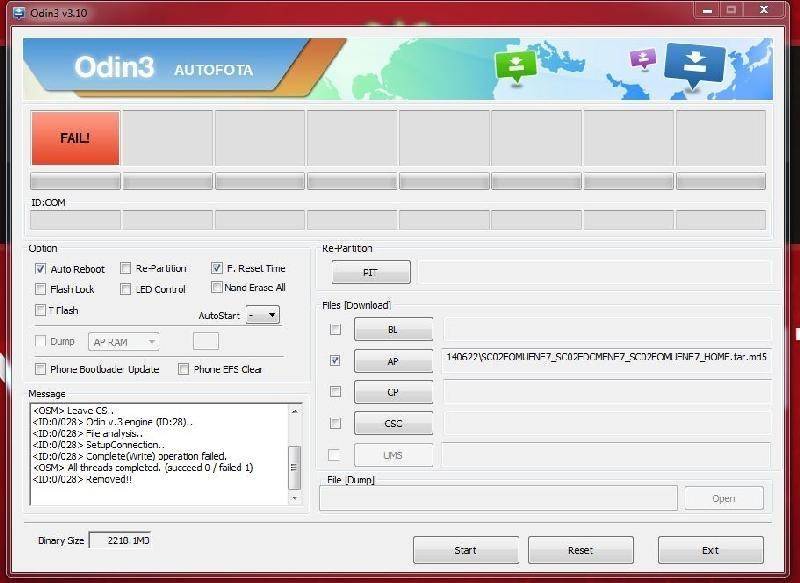Viewport: 800px width, 583px height.
Task: Click the Open button for File Dump
Action: [x=724, y=498]
